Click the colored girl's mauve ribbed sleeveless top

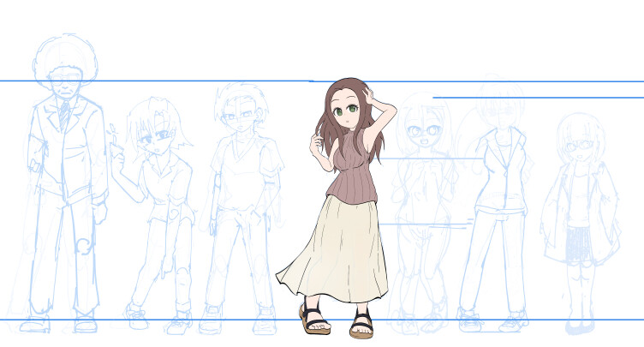pyautogui.click(x=353, y=166)
